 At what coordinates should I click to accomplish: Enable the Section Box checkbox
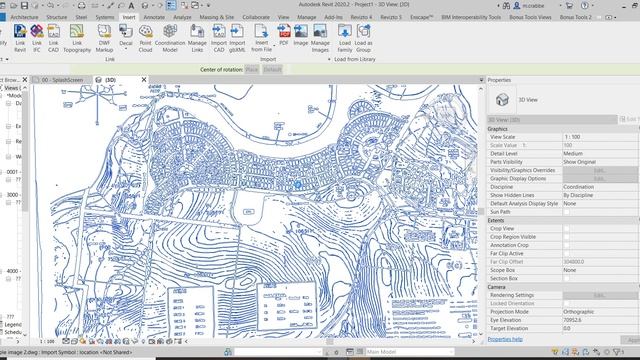(x=567, y=278)
